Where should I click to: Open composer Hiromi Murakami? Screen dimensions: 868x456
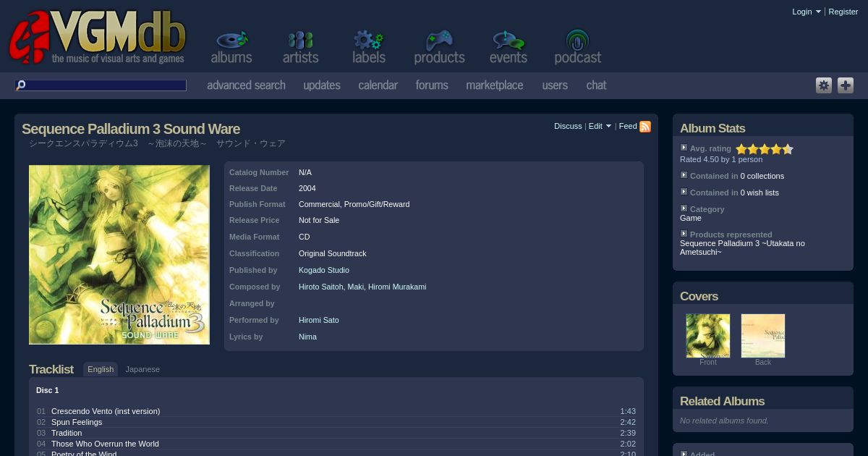pos(397,287)
